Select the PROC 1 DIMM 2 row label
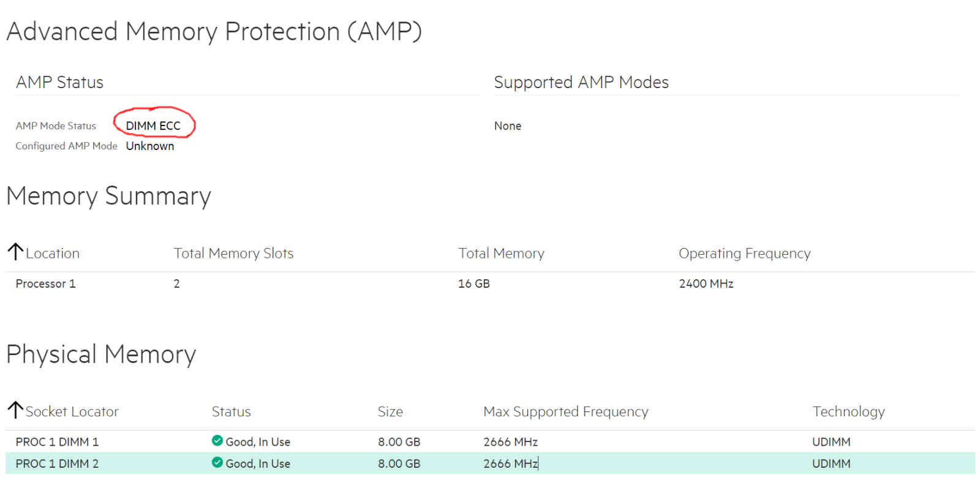The height and width of the screenshot is (480, 980). [x=57, y=464]
